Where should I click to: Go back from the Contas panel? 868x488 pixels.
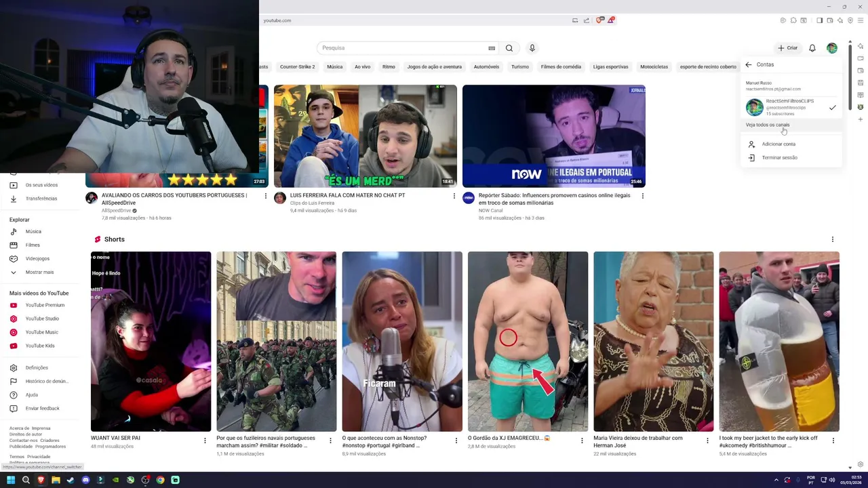coord(749,64)
